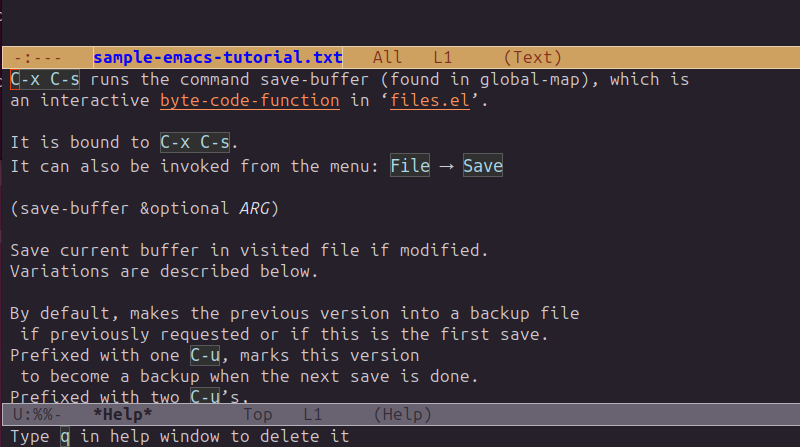Screen dimensions: 800x447
Task: Click the Top position indicator in Help mode line
Action: [258, 414]
